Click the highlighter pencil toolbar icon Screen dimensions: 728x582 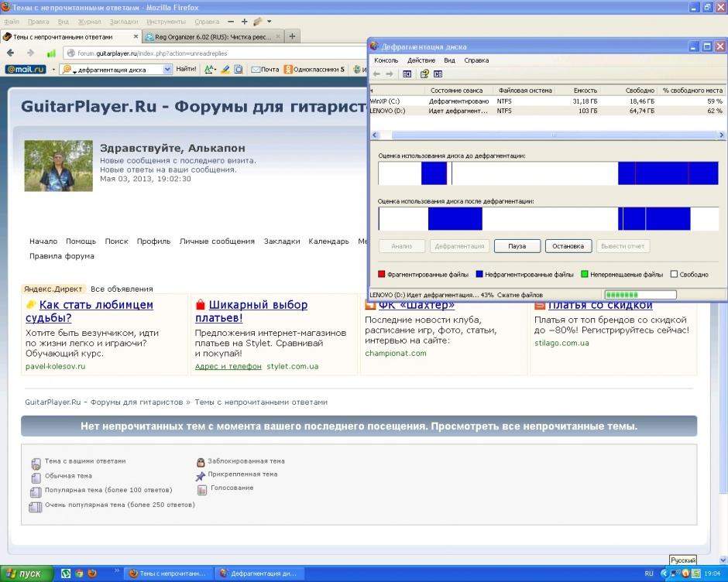[225, 69]
